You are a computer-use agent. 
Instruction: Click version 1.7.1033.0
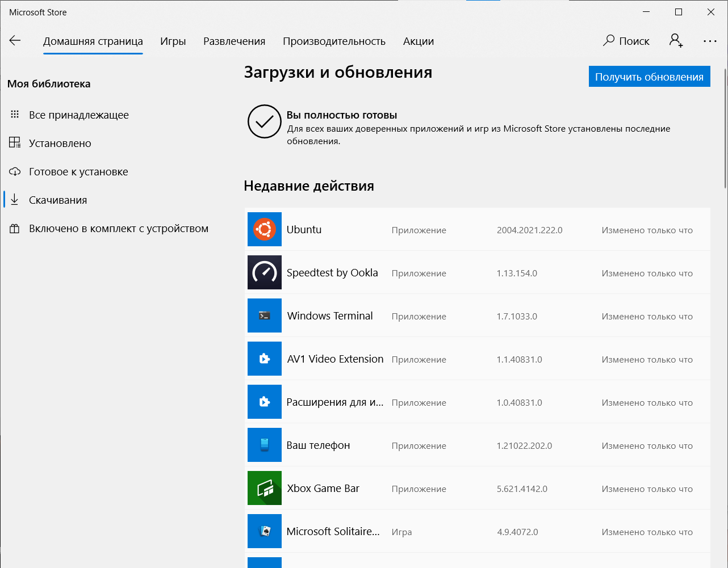click(x=517, y=316)
